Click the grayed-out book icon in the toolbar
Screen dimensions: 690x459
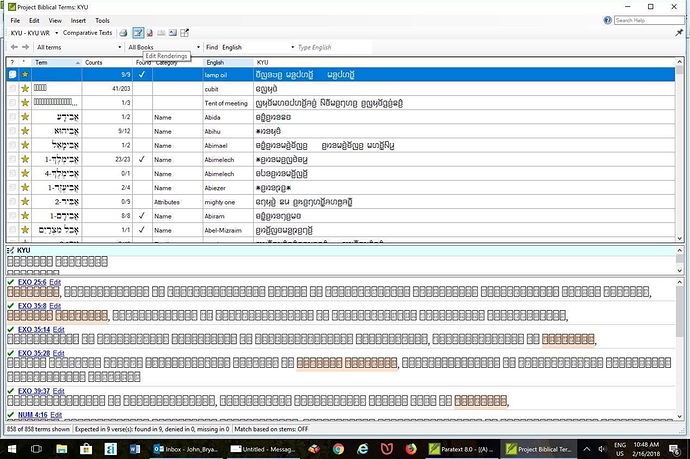pyautogui.click(x=161, y=33)
